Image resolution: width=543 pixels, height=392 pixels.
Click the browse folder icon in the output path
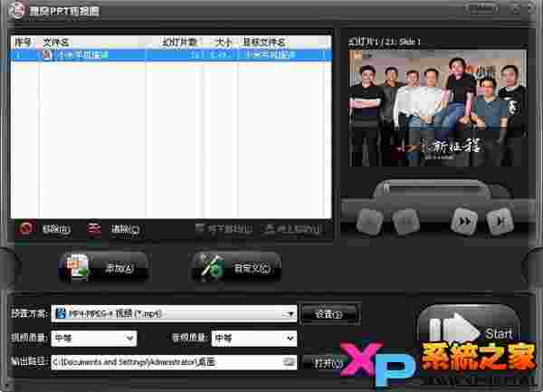pyautogui.click(x=289, y=362)
